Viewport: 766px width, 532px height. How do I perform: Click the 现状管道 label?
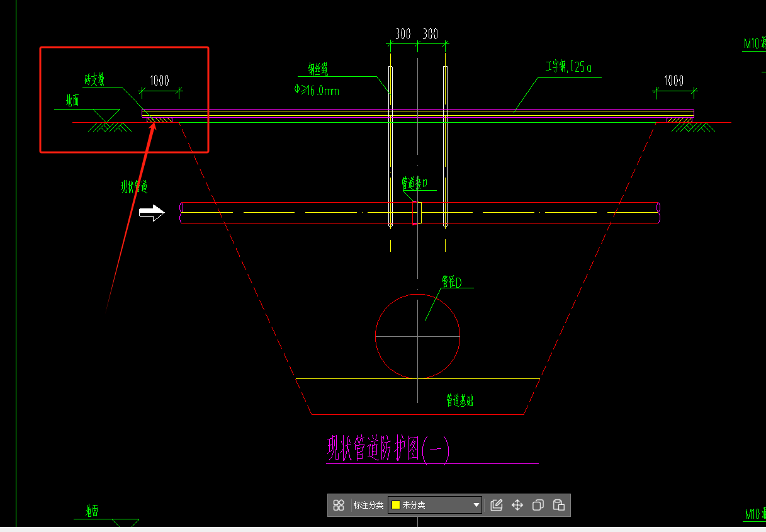[x=134, y=186]
